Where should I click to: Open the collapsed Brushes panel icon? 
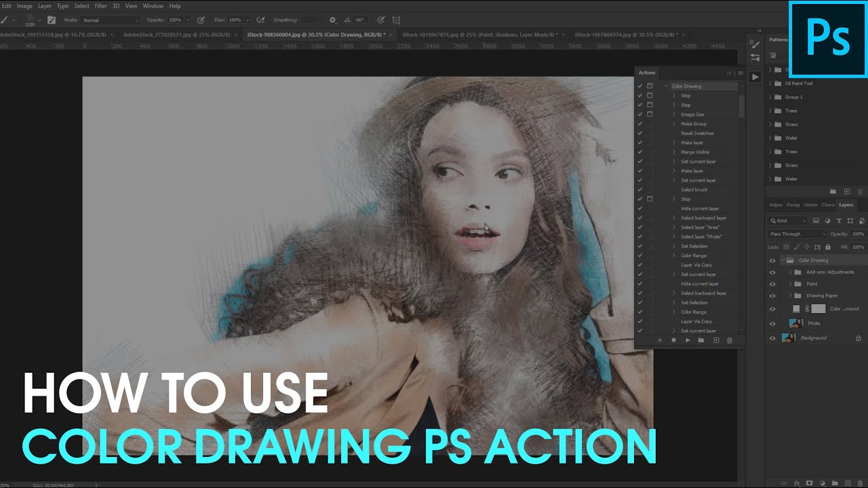(755, 58)
